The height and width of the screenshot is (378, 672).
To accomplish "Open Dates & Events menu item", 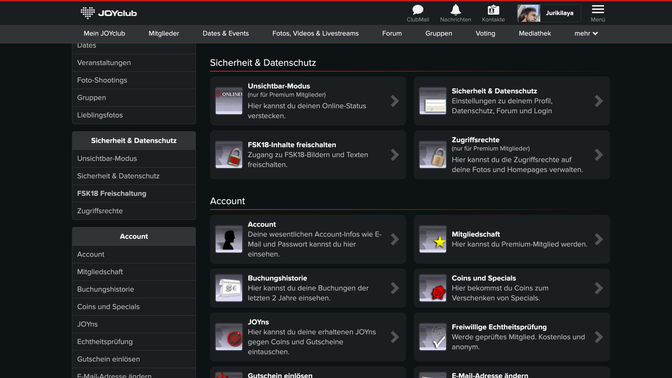I will [x=225, y=33].
